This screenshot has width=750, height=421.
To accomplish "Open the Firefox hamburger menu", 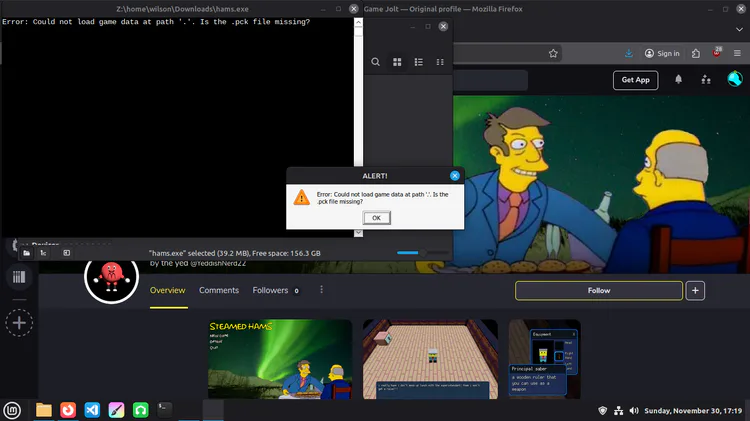I will pos(737,54).
